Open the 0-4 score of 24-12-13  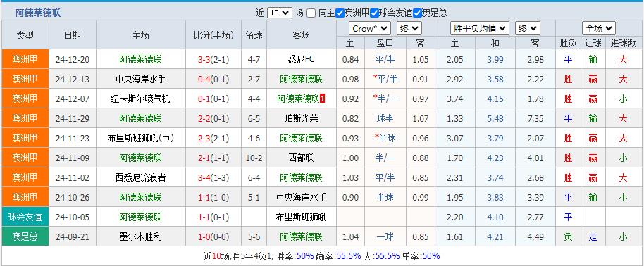coord(204,79)
